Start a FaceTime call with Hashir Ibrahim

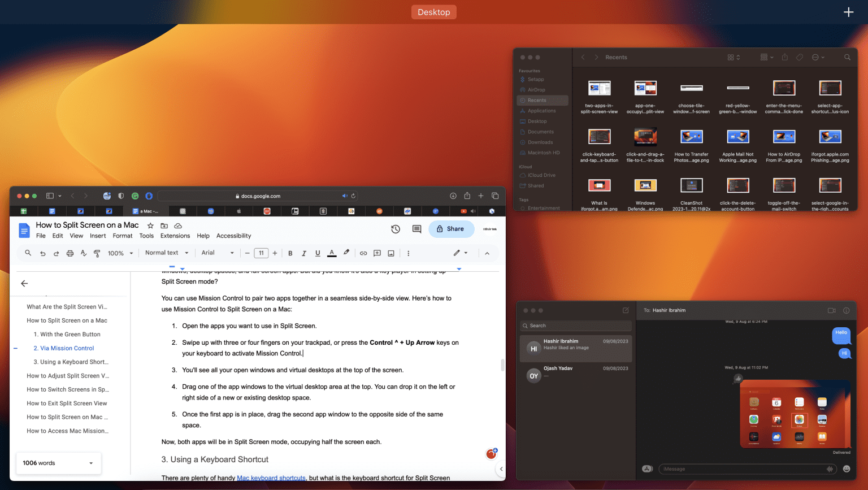831,310
